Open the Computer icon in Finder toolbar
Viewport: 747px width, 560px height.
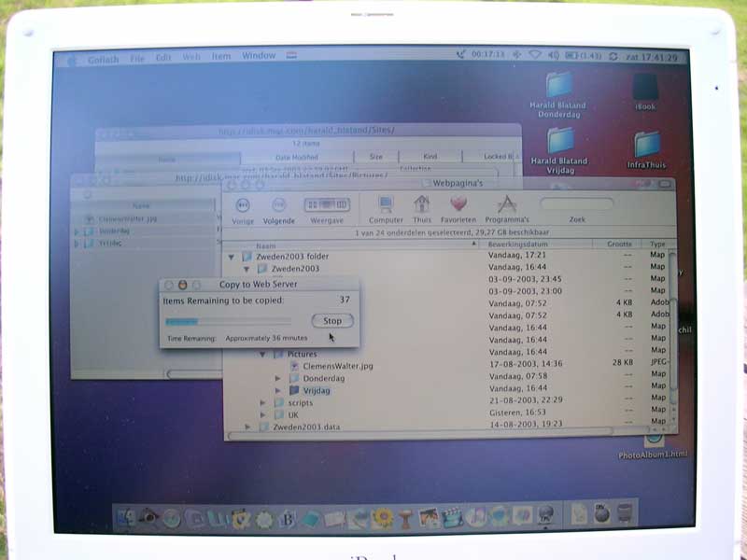pos(386,203)
